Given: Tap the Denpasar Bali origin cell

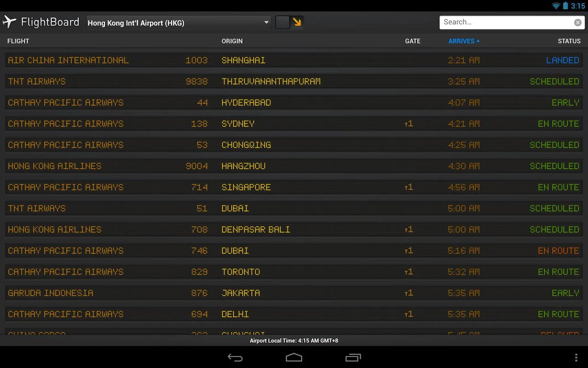Looking at the screenshot, I should point(256,230).
